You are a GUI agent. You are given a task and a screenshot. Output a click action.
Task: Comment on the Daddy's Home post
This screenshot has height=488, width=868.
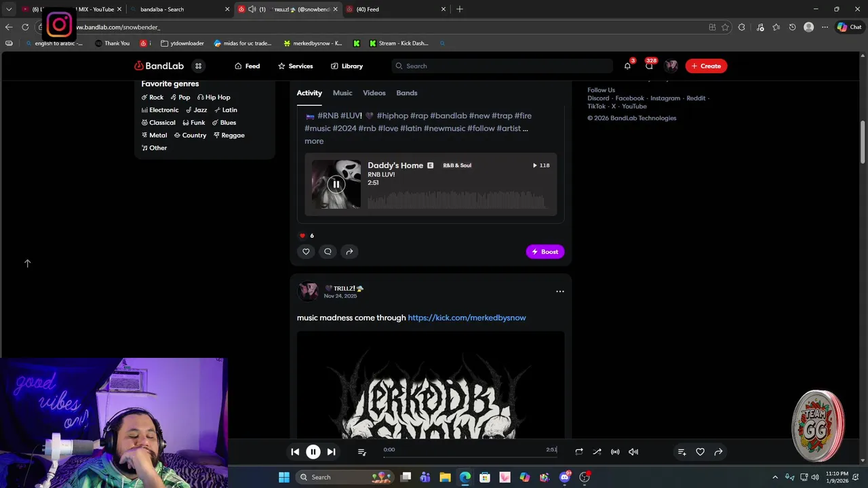point(328,251)
